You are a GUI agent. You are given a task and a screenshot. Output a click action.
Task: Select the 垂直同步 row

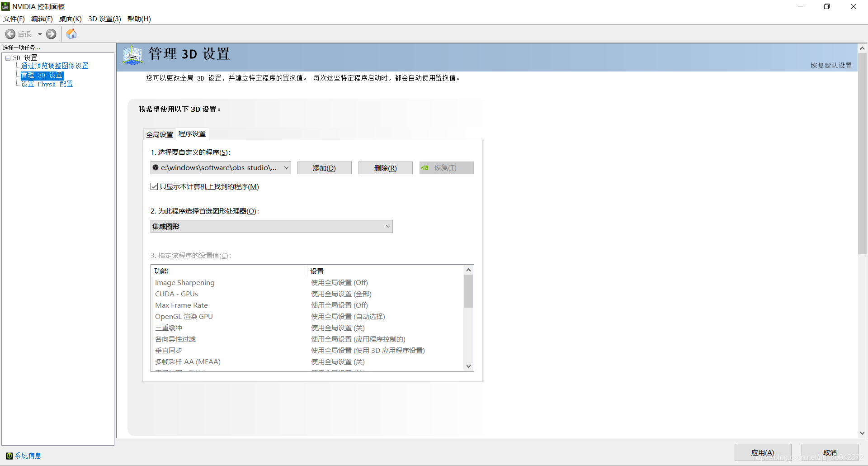tap(307, 351)
